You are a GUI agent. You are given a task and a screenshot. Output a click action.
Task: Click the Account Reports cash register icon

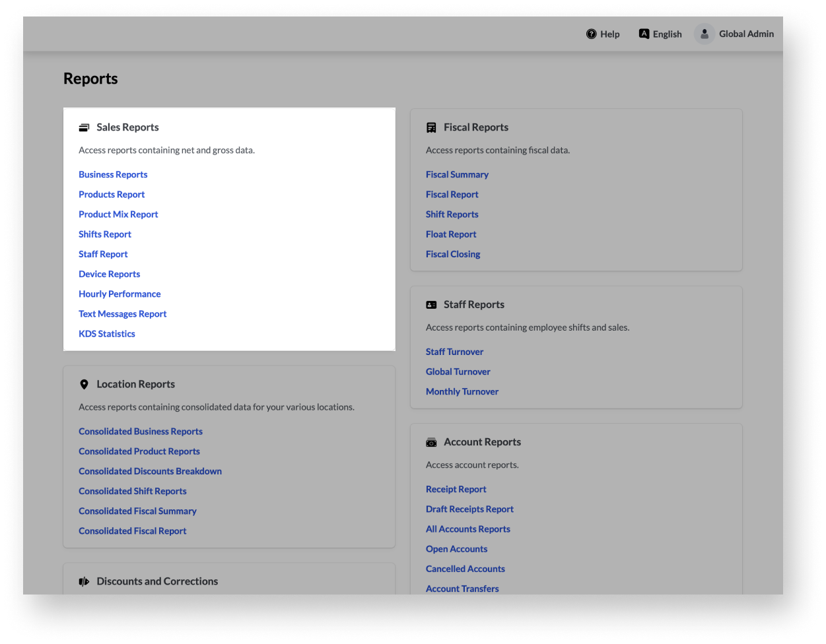(x=431, y=442)
